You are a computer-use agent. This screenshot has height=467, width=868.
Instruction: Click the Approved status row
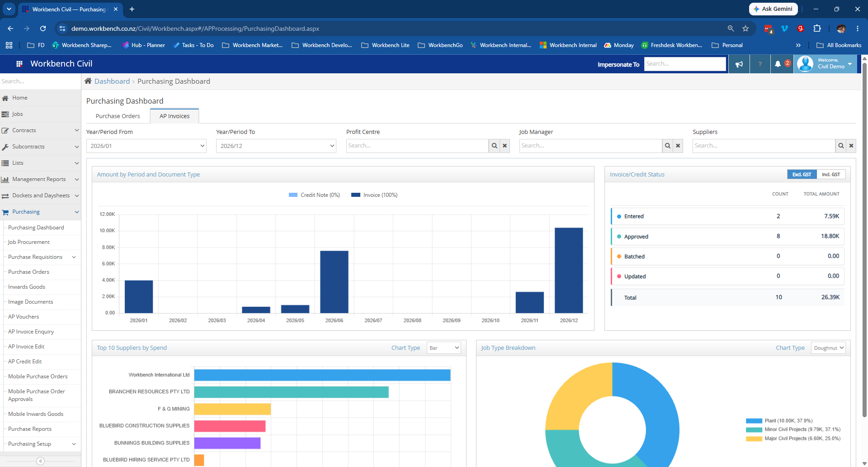point(727,236)
